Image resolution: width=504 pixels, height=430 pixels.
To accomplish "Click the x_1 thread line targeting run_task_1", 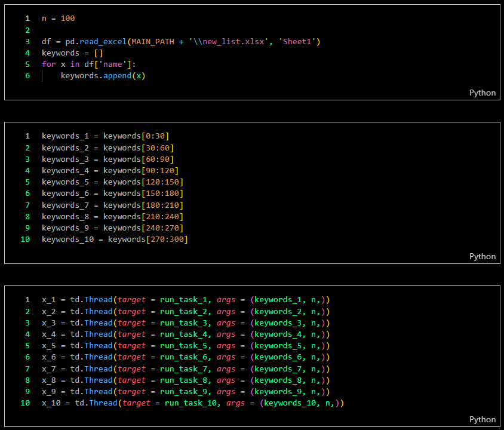I will coord(186,300).
